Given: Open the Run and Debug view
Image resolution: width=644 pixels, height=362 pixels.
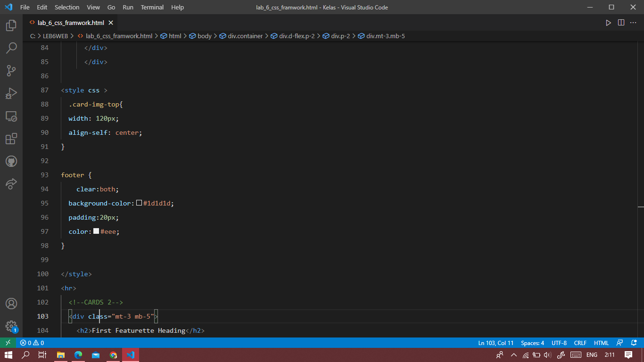Looking at the screenshot, I should tap(11, 93).
